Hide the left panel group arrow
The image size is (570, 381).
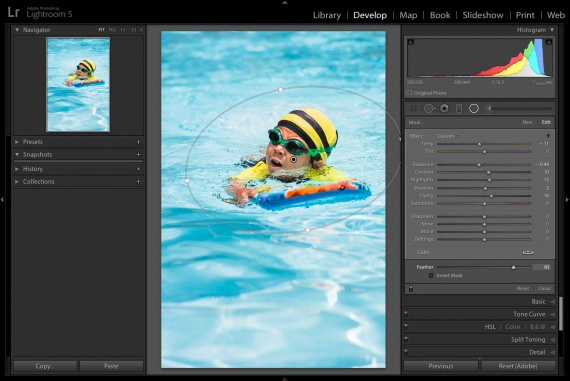click(2, 199)
